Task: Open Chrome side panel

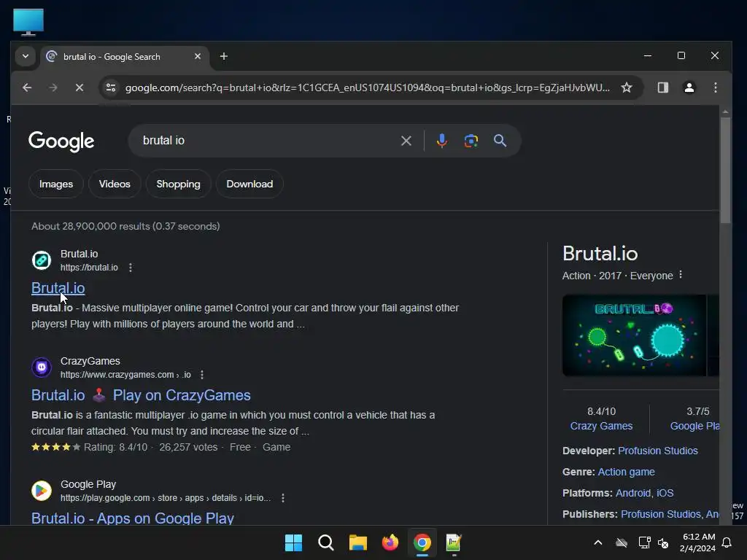Action: (662, 87)
